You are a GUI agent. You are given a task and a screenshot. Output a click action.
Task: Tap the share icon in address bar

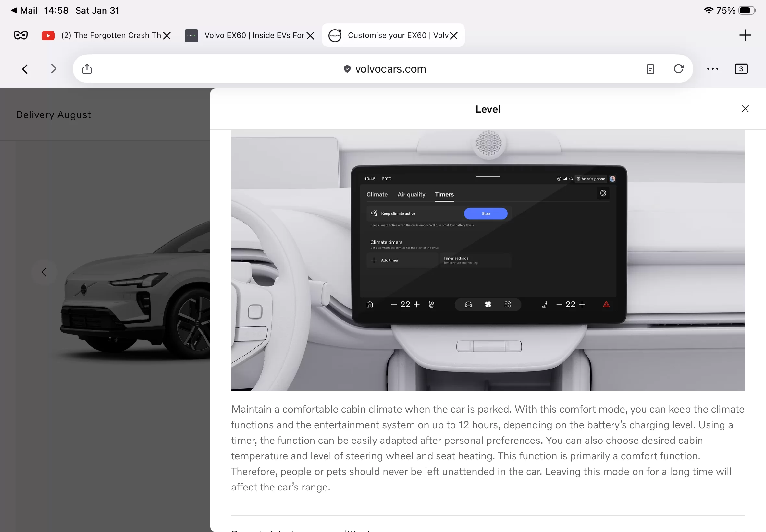pyautogui.click(x=87, y=69)
